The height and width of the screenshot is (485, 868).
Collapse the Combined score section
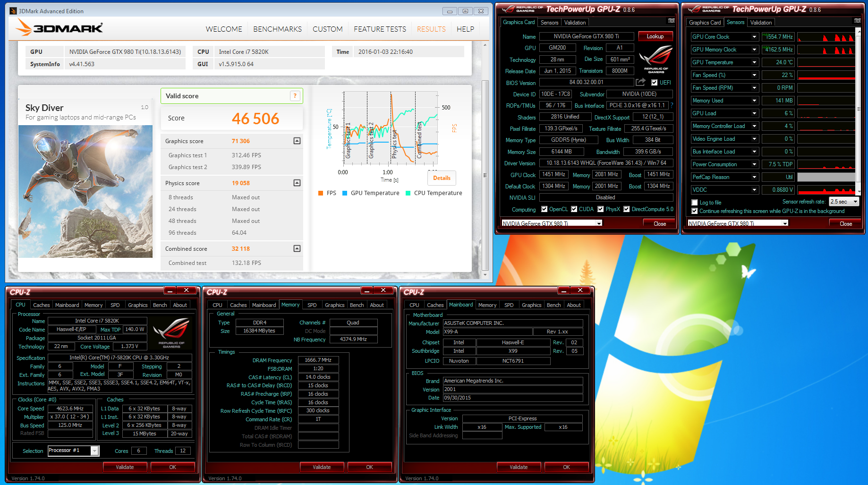click(x=297, y=248)
